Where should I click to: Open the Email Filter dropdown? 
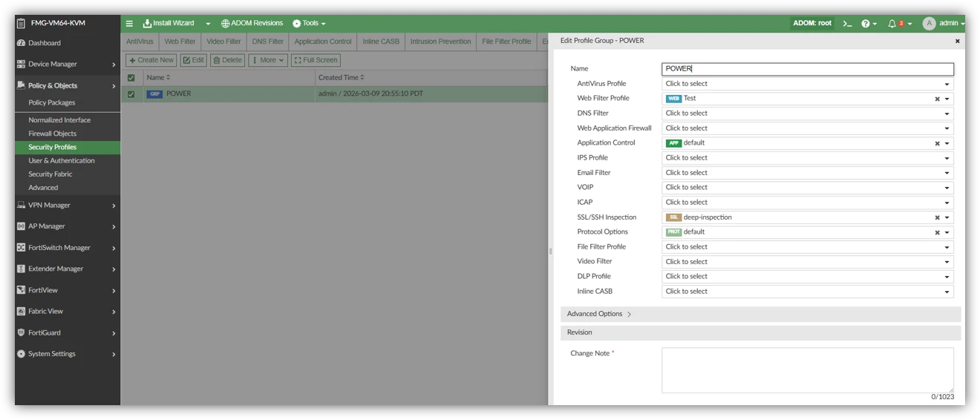pyautogui.click(x=808, y=173)
